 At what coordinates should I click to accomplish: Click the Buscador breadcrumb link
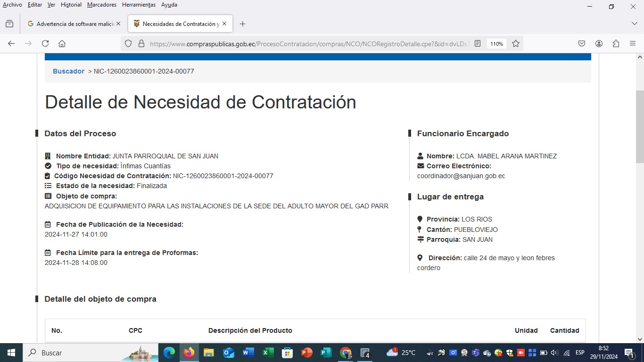click(x=68, y=71)
